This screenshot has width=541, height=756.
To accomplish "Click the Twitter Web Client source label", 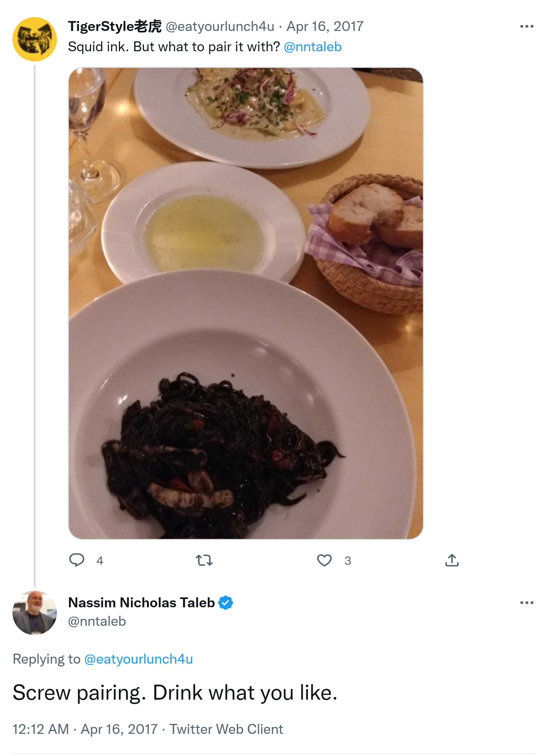I will point(226,729).
